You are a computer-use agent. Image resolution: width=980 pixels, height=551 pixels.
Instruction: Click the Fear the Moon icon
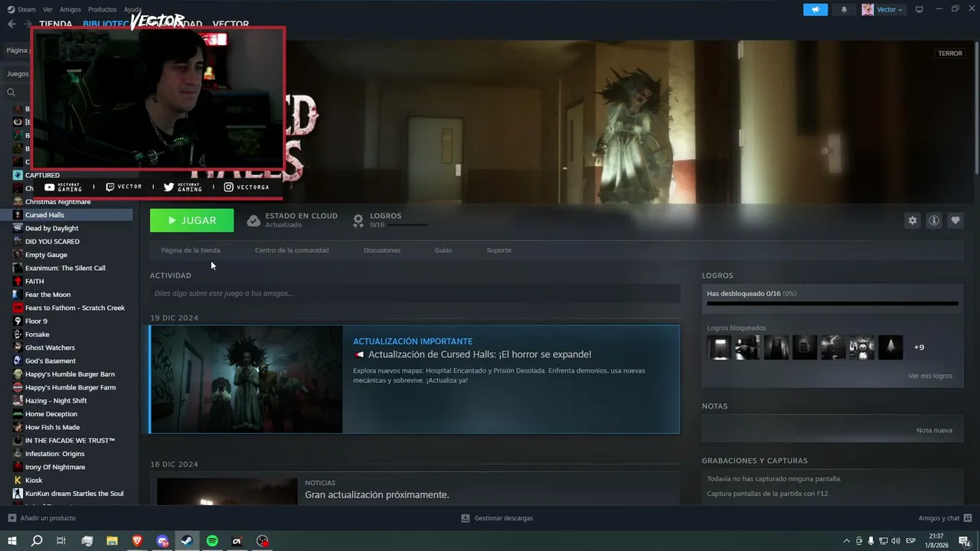coord(18,295)
